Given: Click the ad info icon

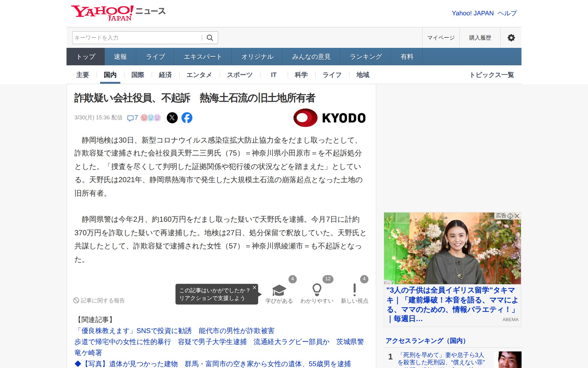Looking at the screenshot, I should (510, 216).
